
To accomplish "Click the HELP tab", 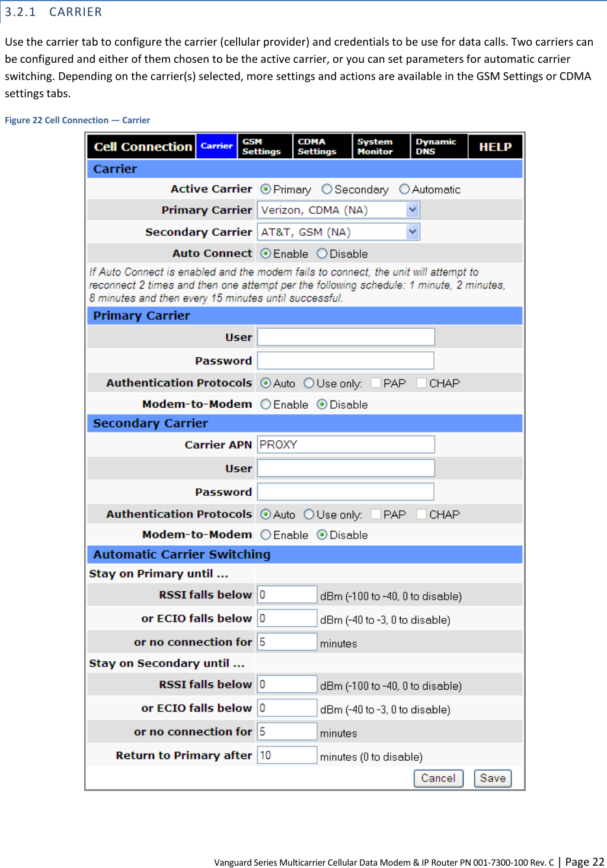I will [495, 146].
